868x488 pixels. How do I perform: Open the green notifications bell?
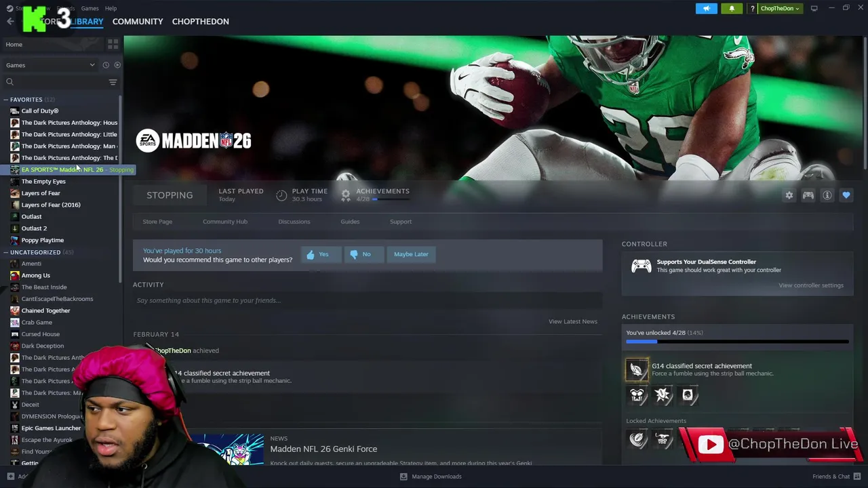tap(732, 8)
